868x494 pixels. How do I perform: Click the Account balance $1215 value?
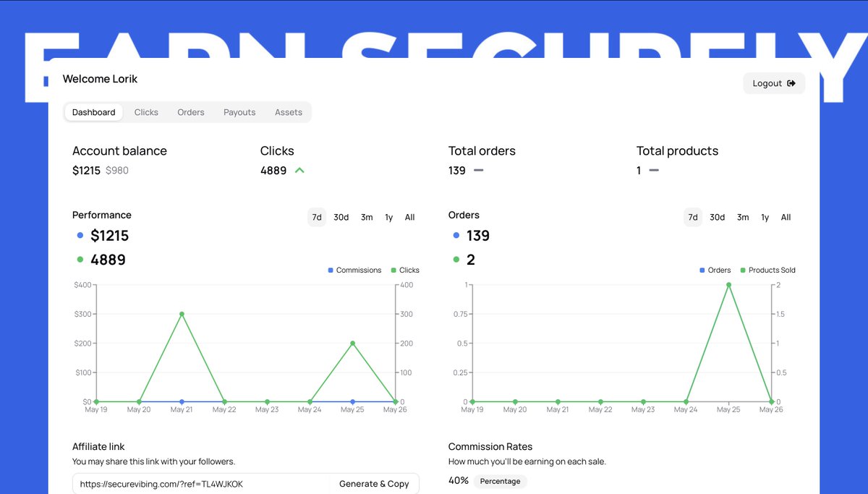[86, 171]
